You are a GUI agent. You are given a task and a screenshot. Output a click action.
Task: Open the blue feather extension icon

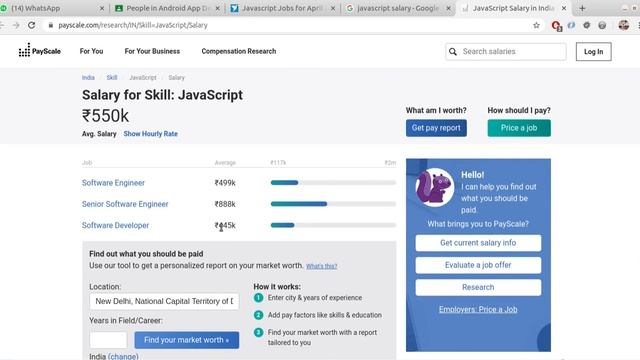[x=571, y=25]
